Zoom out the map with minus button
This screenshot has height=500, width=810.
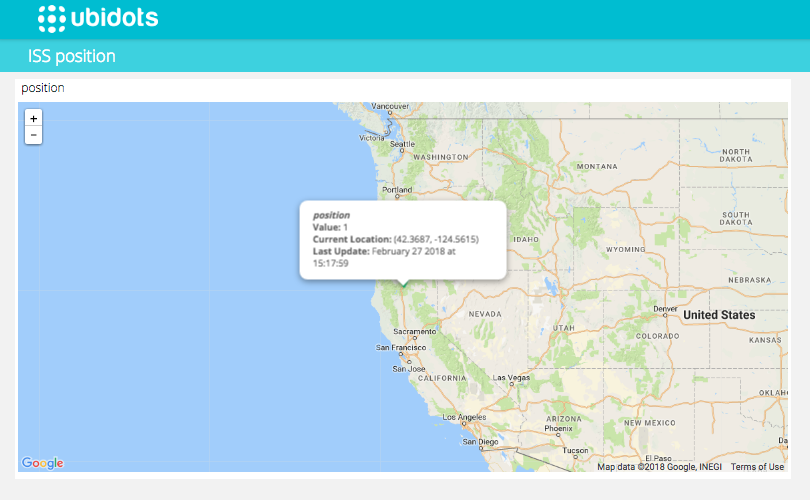point(34,135)
